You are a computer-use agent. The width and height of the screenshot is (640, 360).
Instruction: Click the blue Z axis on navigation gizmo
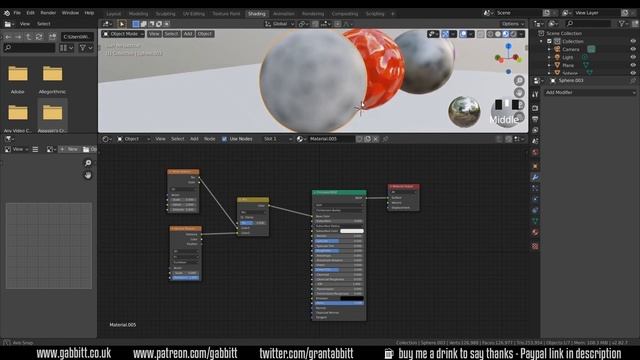pyautogui.click(x=509, y=47)
